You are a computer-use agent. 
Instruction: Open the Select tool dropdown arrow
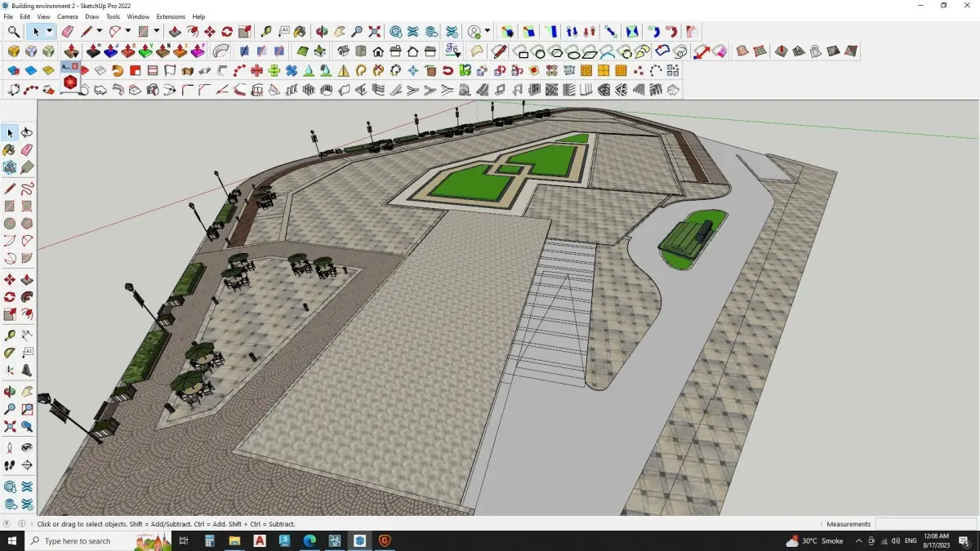[x=49, y=32]
